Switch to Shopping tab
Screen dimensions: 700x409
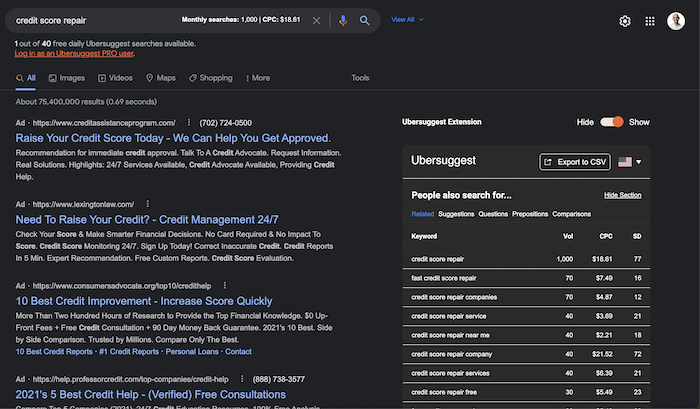210,78
